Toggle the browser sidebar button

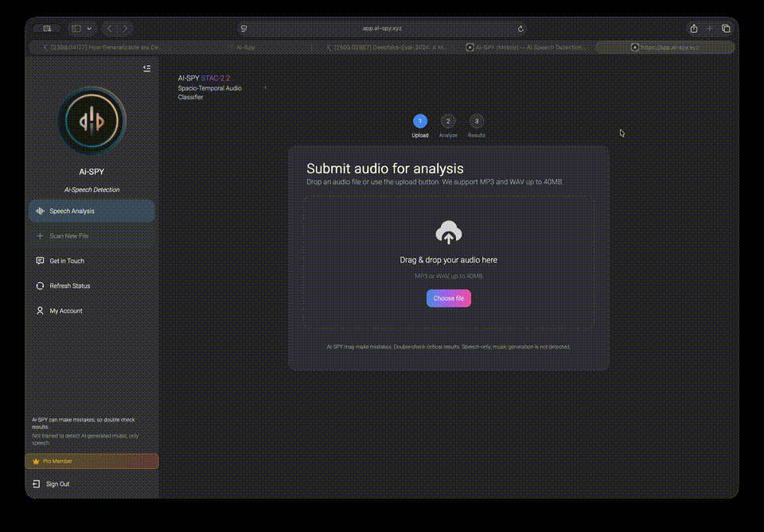click(76, 29)
